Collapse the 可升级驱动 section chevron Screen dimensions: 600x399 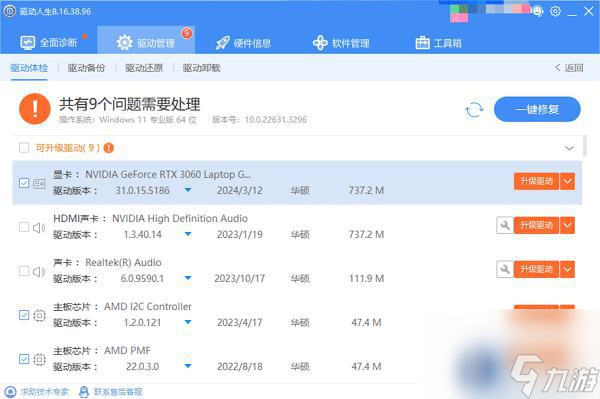point(569,148)
